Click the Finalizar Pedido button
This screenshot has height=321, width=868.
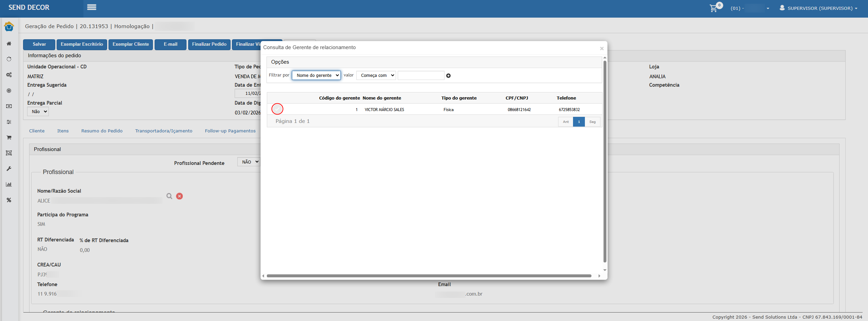click(209, 44)
